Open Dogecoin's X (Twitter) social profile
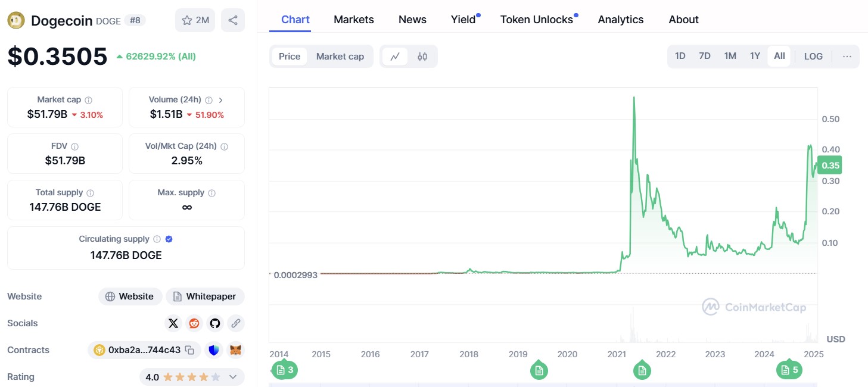The width and height of the screenshot is (868, 387). click(x=173, y=323)
